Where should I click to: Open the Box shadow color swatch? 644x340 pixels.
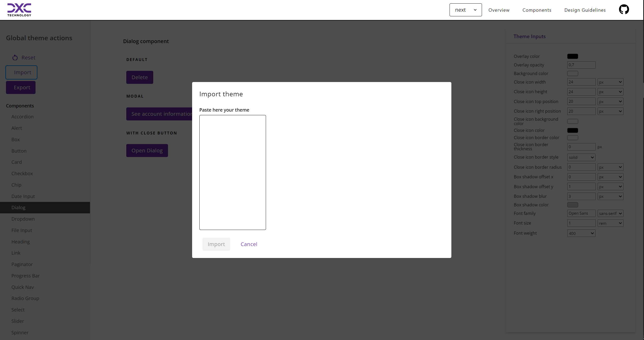click(573, 205)
